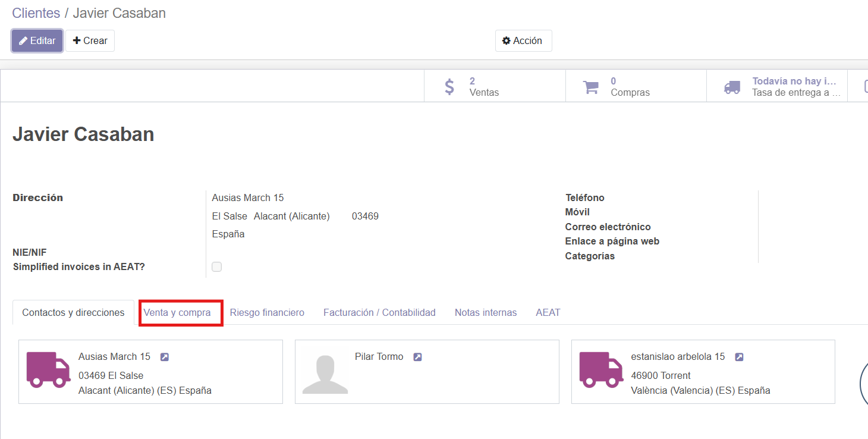Click the dollar sign Ventas icon
This screenshot has height=439, width=868.
pyautogui.click(x=450, y=87)
